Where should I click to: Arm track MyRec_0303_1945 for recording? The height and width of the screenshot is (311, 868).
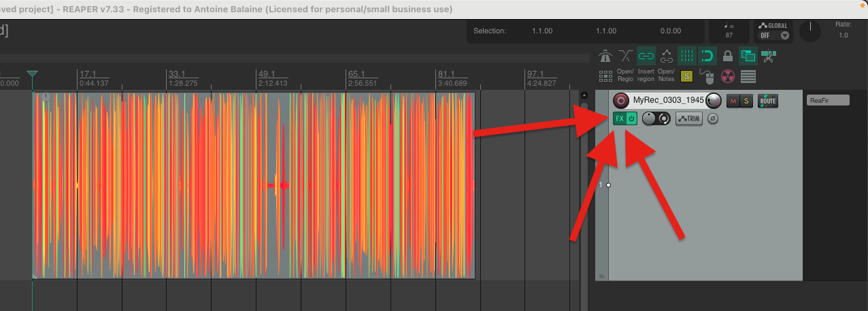click(620, 101)
